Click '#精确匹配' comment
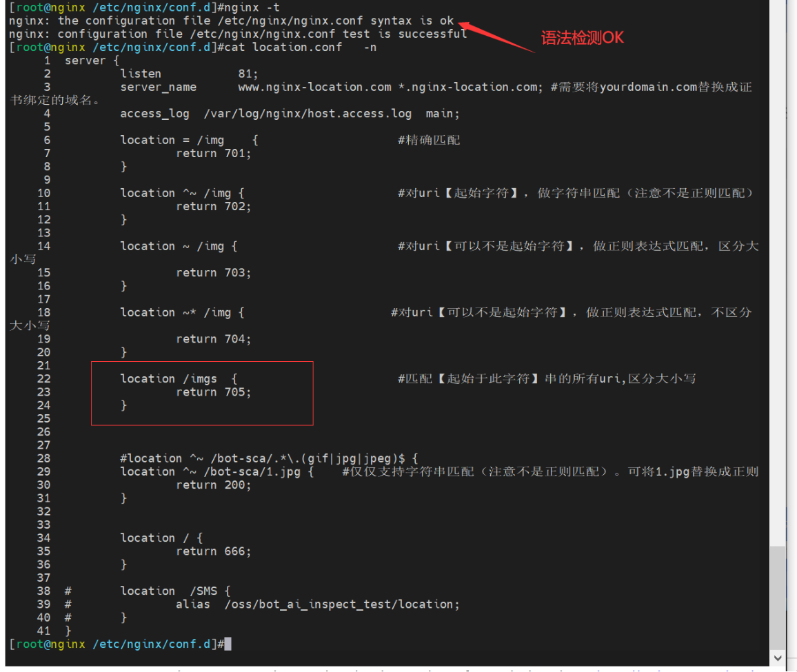Image resolution: width=797 pixels, height=672 pixels. 429,141
